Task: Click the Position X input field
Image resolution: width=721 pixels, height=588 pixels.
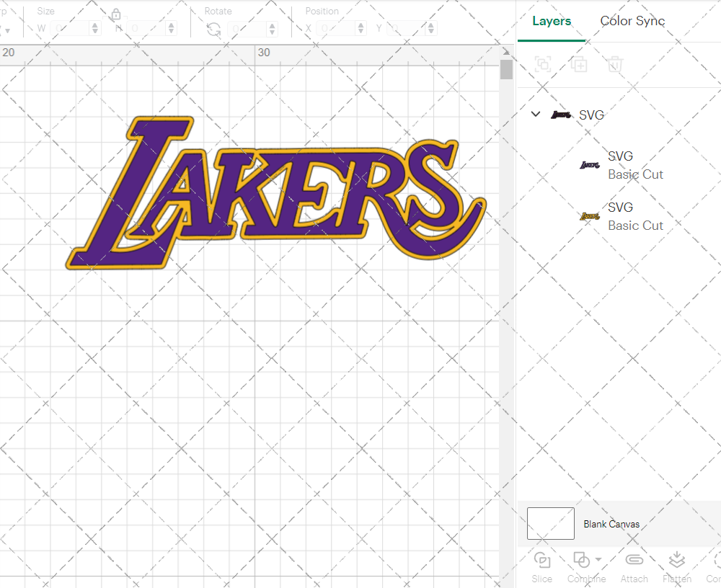Action: click(335, 27)
